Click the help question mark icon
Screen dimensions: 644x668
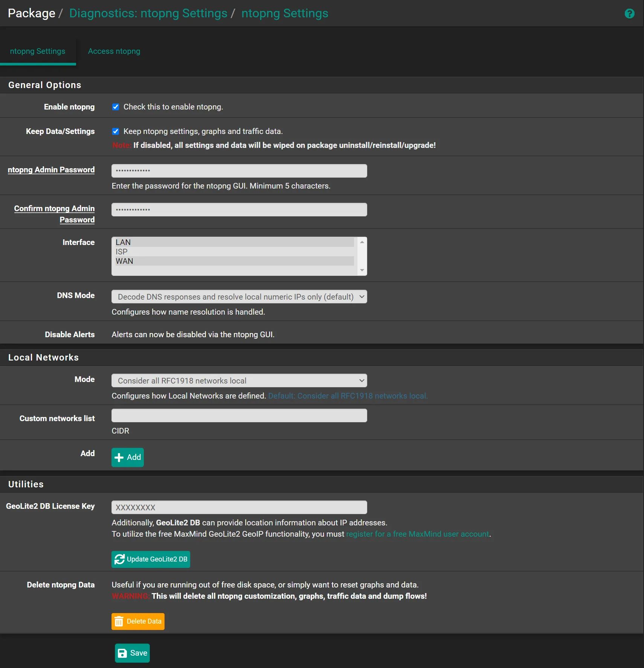coord(629,14)
